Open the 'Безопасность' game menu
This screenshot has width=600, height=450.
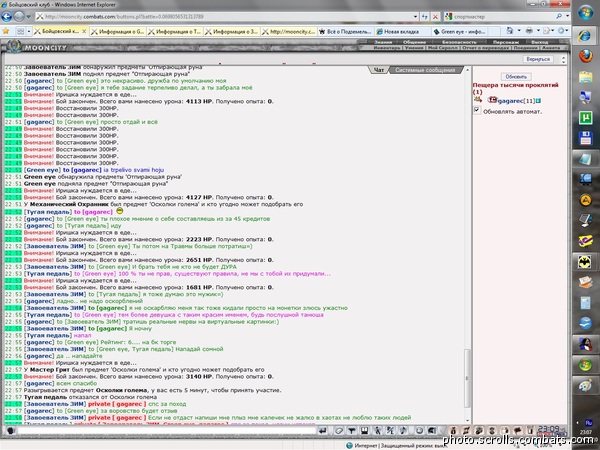(x=459, y=42)
